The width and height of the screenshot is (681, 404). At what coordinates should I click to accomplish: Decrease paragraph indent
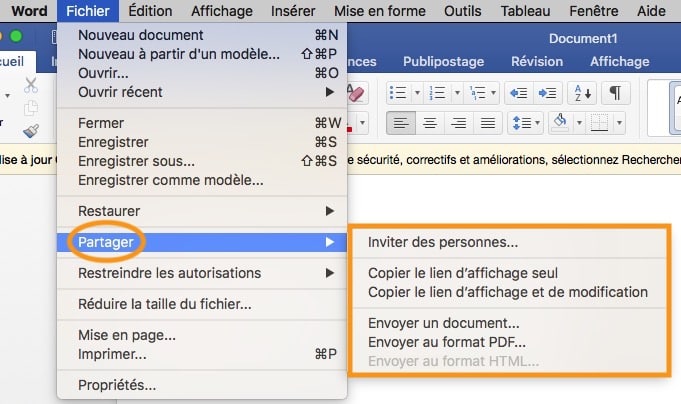click(x=518, y=92)
